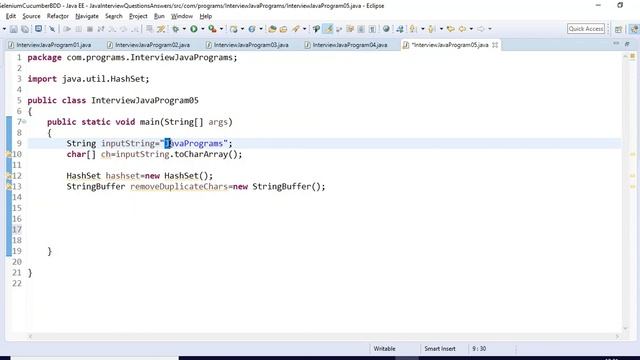Open the Navigate menu

click(87, 16)
